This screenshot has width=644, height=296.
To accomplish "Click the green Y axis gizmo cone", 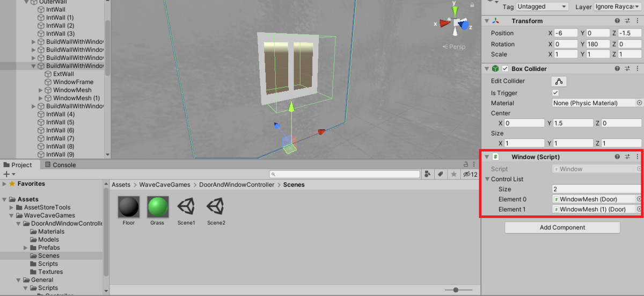I will pos(455,11).
